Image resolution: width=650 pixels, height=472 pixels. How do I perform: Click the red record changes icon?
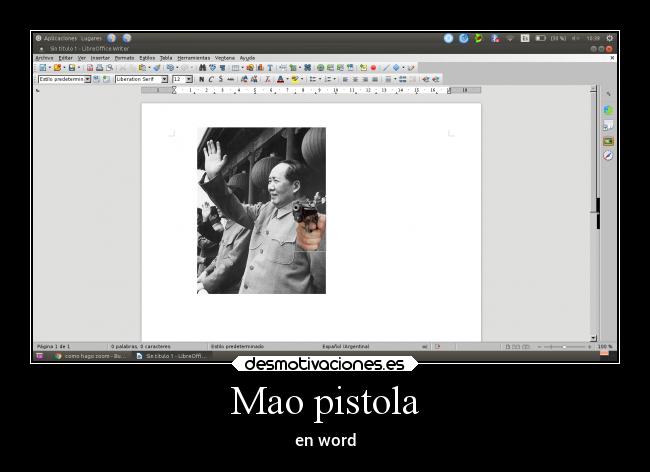(x=373, y=68)
